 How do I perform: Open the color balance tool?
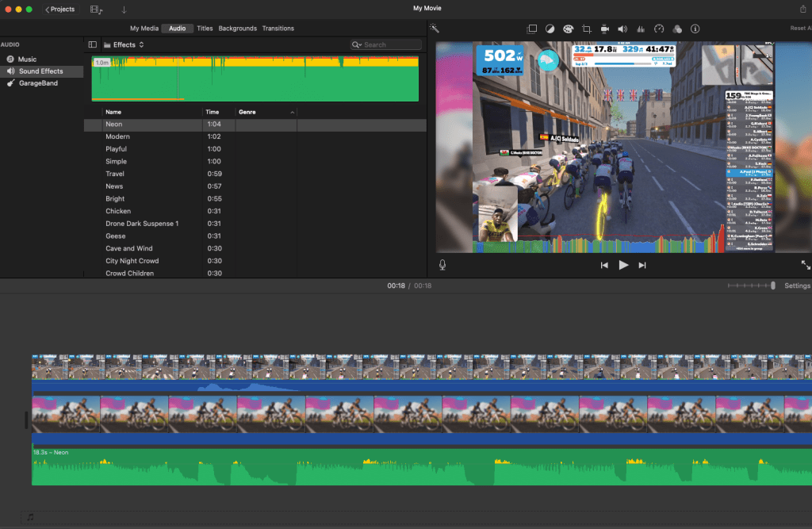click(x=550, y=29)
